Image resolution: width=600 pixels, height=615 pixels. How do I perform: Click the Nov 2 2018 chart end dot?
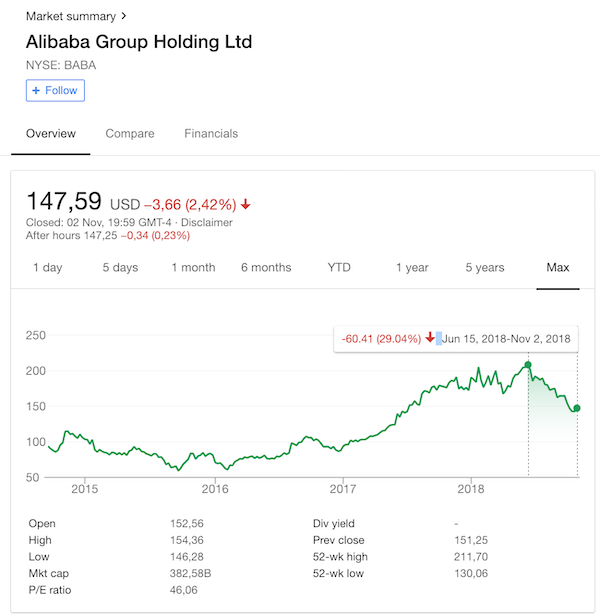[577, 408]
